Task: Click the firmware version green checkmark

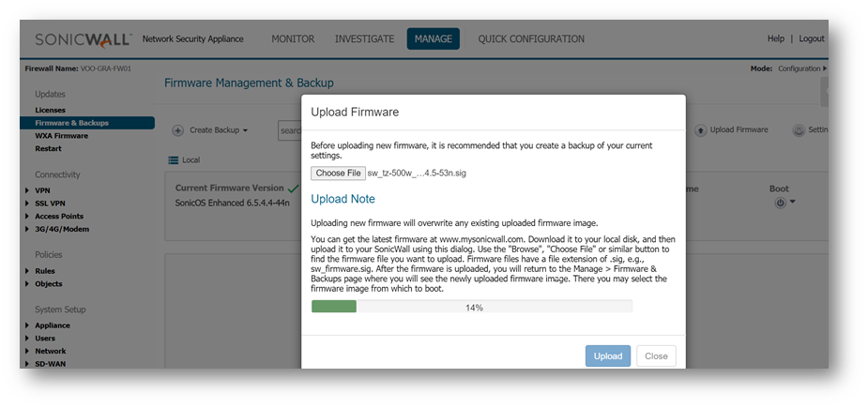Action: point(294,189)
